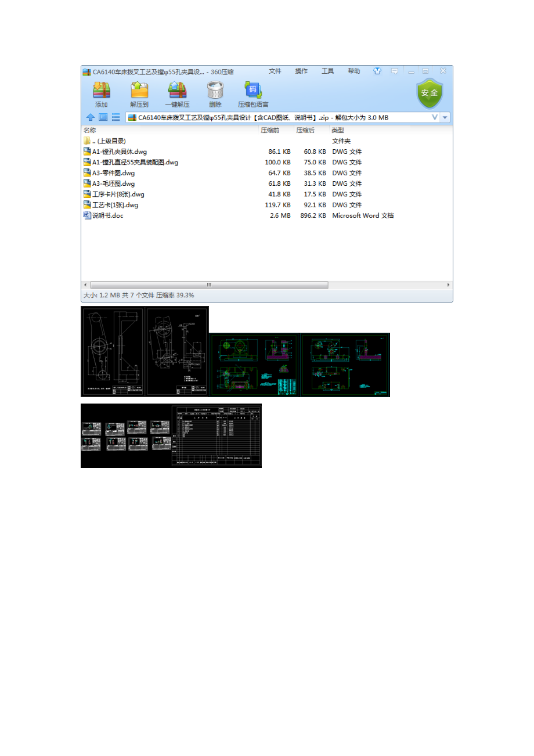The height and width of the screenshot is (756, 534).
Task: Click the folder icon of 上级目录
Action: pyautogui.click(x=87, y=141)
